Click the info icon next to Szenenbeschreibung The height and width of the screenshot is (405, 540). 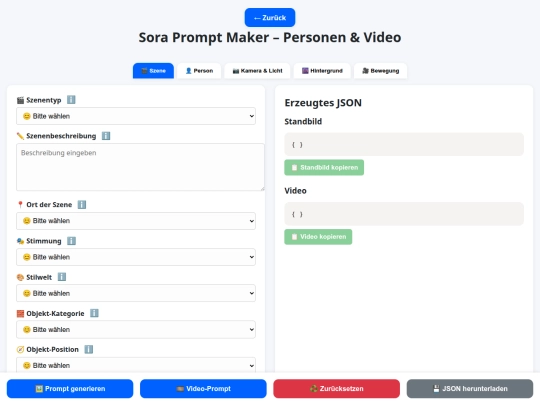(x=106, y=136)
